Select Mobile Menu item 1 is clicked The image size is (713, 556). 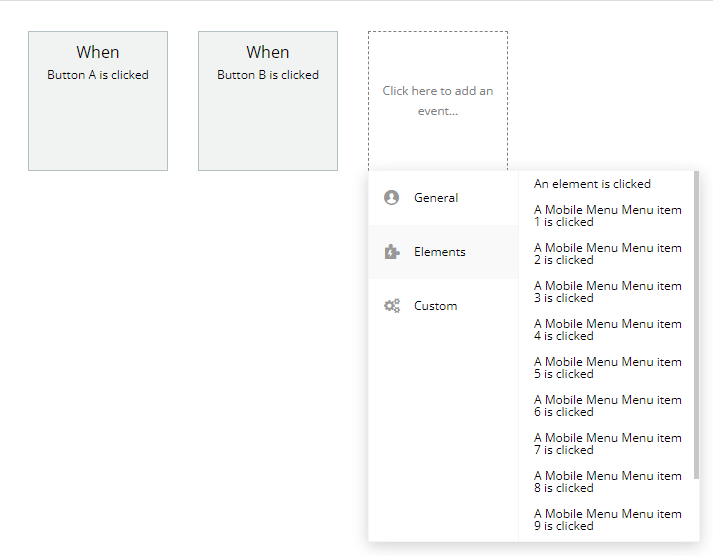click(607, 216)
